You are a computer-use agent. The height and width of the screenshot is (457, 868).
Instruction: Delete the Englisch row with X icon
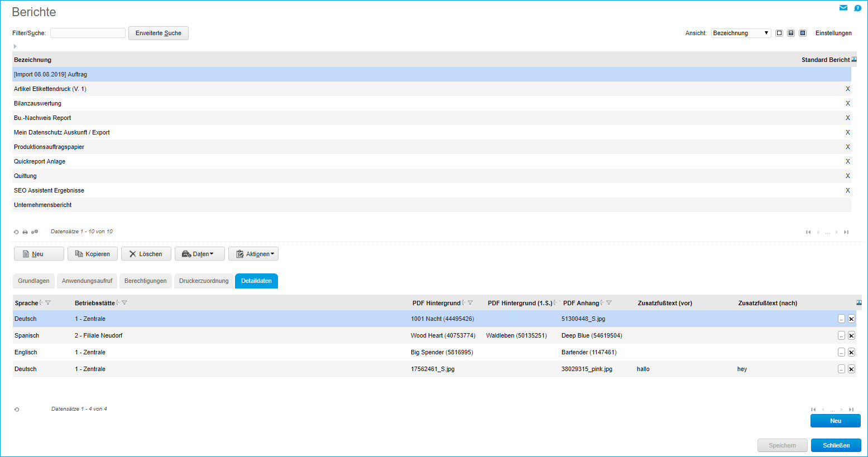(851, 352)
